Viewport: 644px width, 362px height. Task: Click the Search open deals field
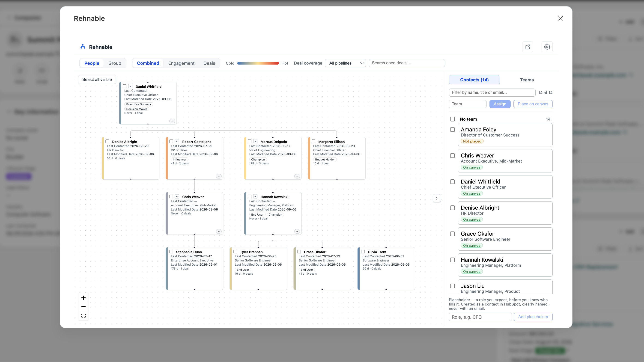[x=406, y=63]
